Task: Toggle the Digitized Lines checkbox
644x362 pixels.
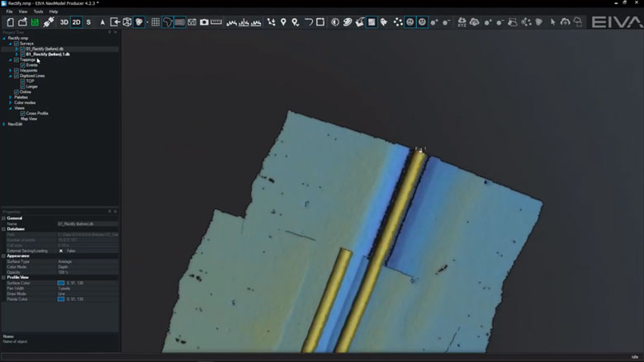Action: (16, 76)
